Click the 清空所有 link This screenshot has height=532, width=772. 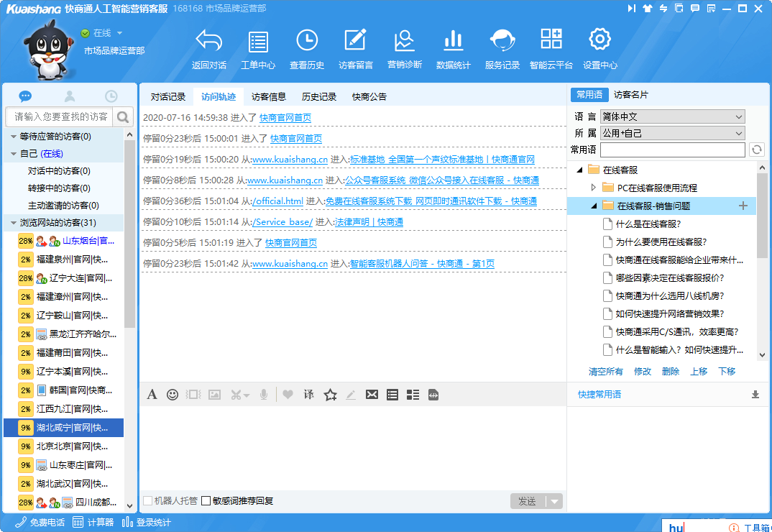coord(605,372)
